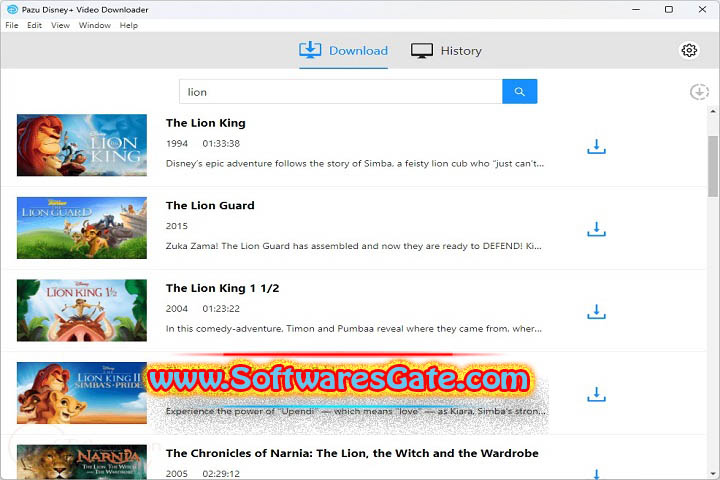Click the 2015 year label
The width and height of the screenshot is (720, 480).
(x=177, y=226)
